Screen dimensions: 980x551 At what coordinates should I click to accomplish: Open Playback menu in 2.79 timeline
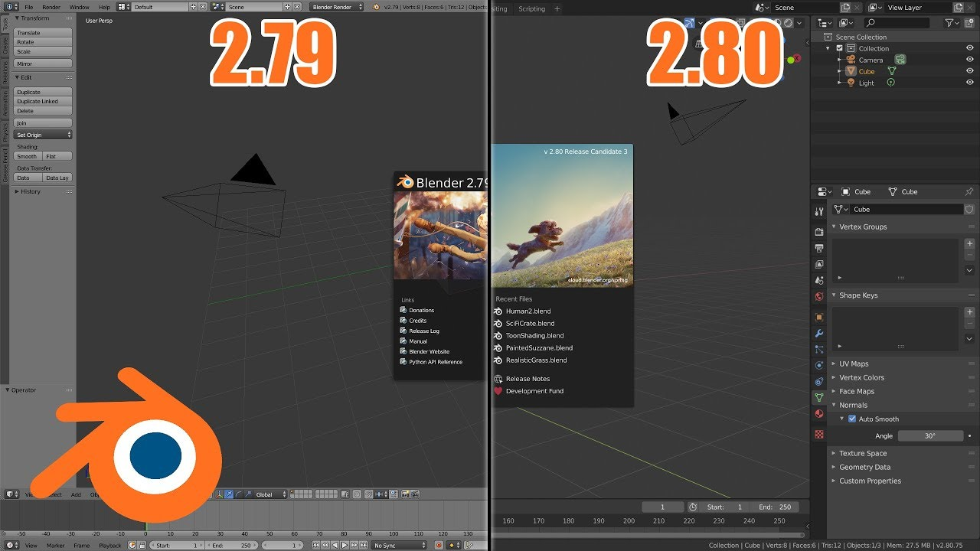tap(110, 546)
